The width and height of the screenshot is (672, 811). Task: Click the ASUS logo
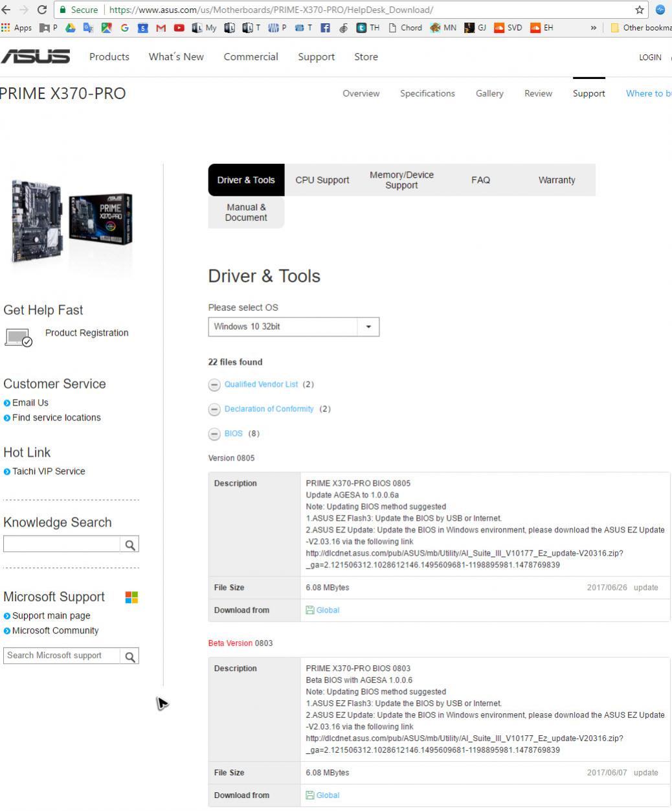pos(35,56)
